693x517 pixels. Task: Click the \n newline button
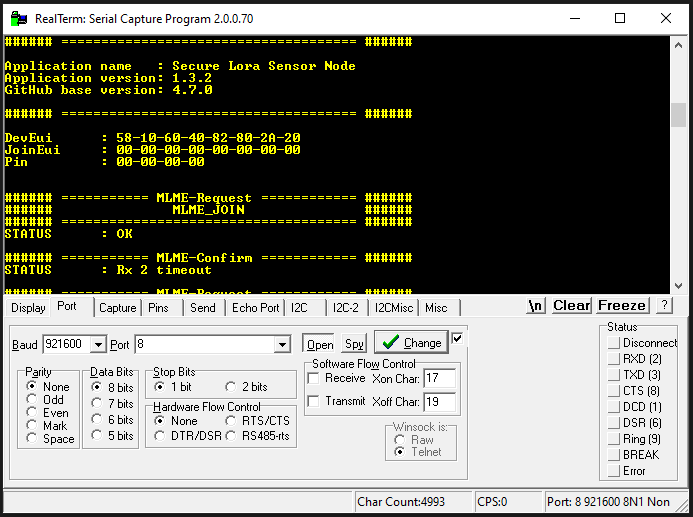[x=536, y=306]
